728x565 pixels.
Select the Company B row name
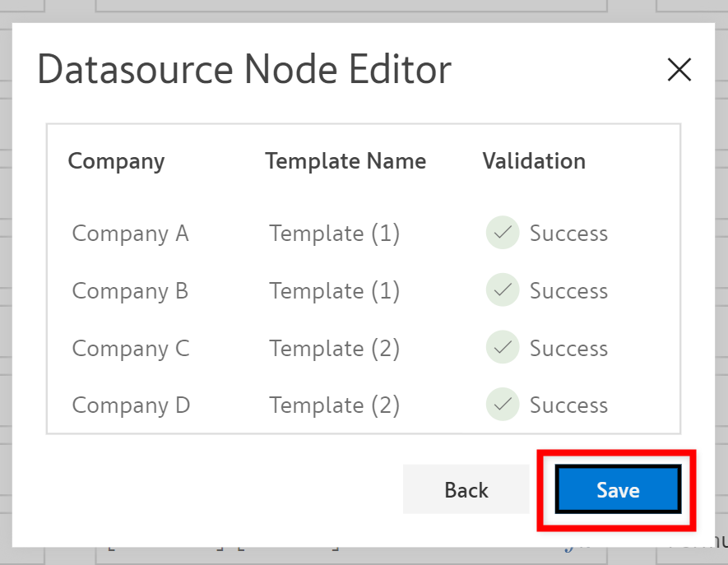(130, 291)
